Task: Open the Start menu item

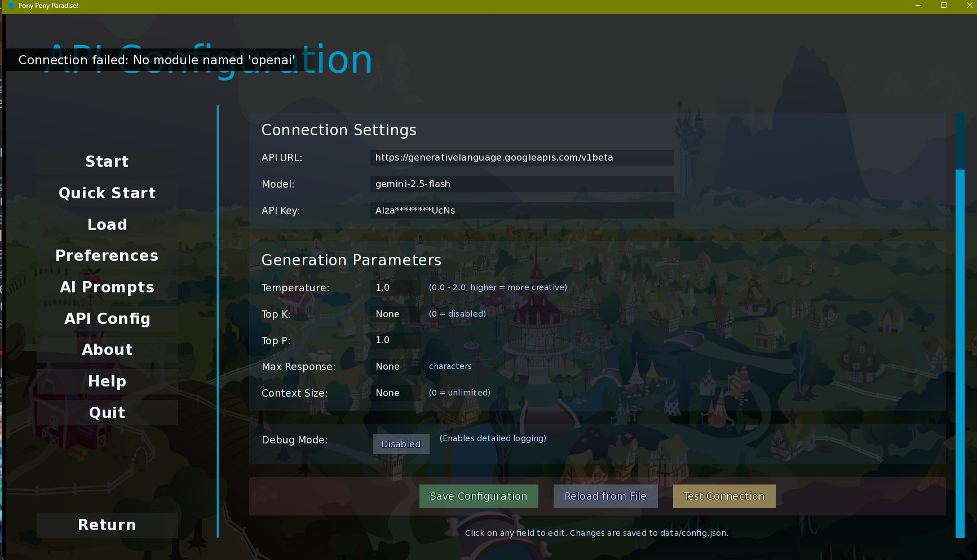Action: click(107, 162)
